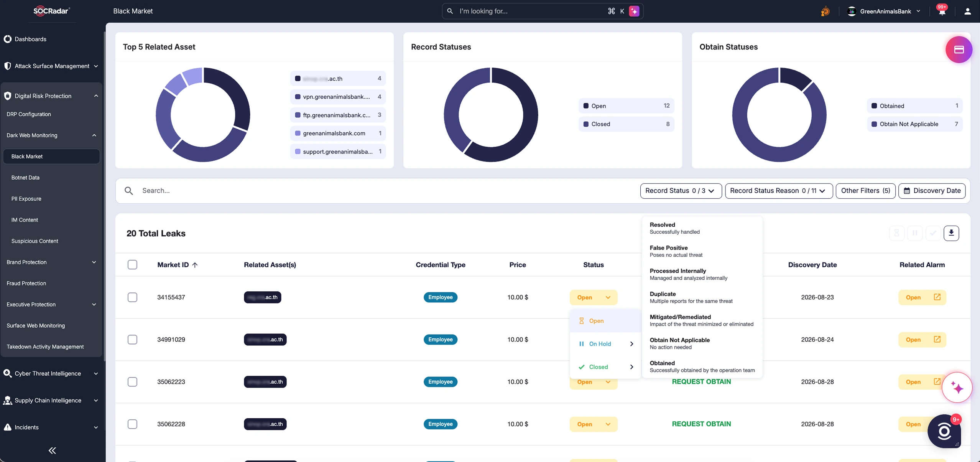Collapse sidebar with double-chevron icon
Screen dimensions: 980x462
click(x=52, y=450)
